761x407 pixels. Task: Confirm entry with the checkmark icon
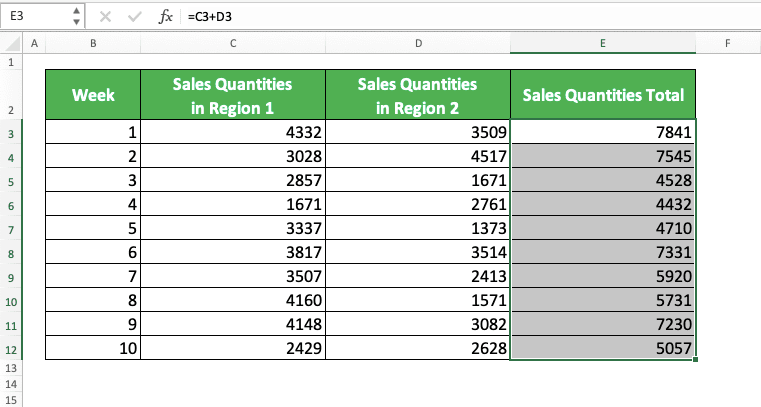(134, 17)
